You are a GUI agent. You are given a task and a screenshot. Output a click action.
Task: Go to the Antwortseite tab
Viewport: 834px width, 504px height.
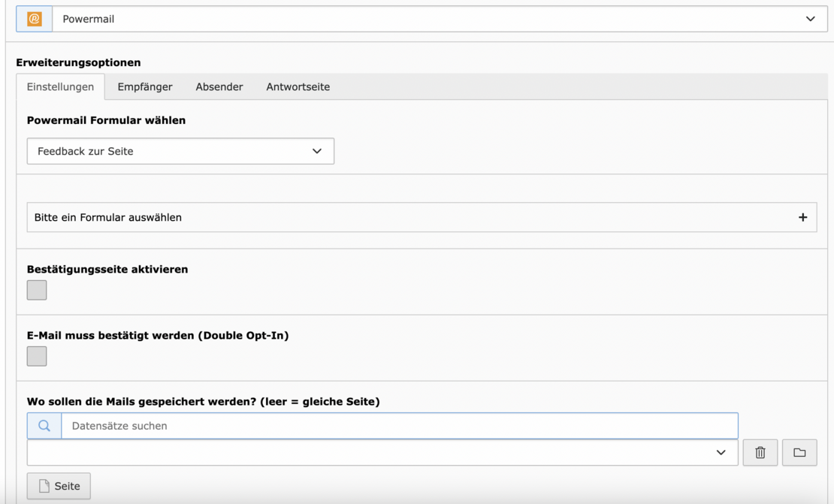click(x=298, y=87)
